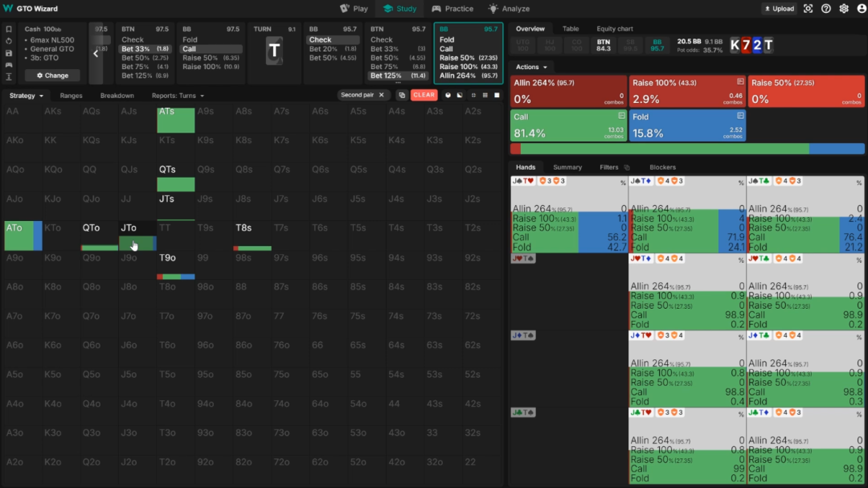Screen dimensions: 868x488
Task: Expand the percent menu on J♠T♣ hand
Action: coord(858,182)
